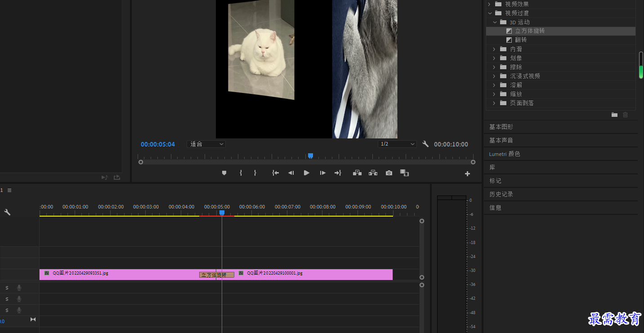Screen dimensions: 644x333
Task: Select the 立方体旋转 transition in Effects
Action: [x=561, y=31]
